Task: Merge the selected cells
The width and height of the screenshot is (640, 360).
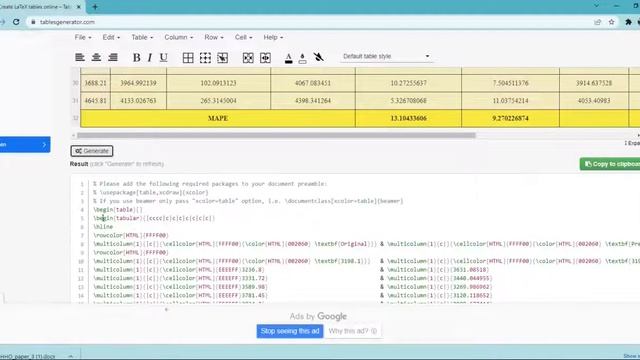Action: tap(248, 58)
